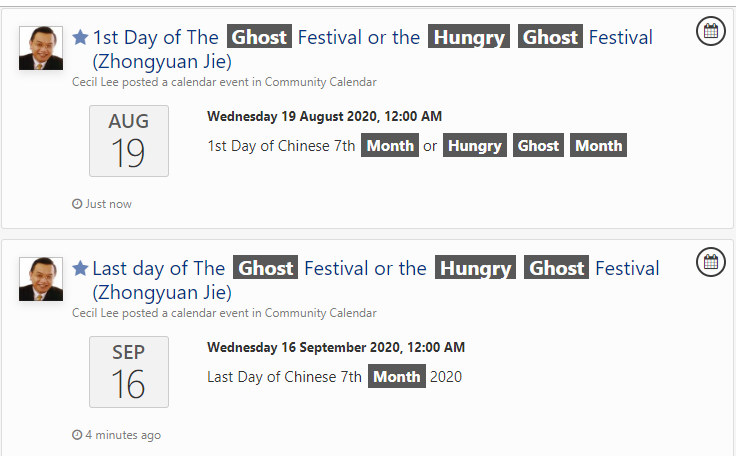
Task: Click the clock icon next to "4 minutes ago"
Action: pos(77,435)
